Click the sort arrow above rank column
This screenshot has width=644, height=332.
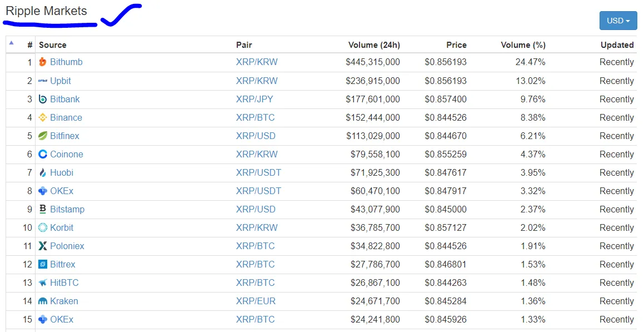click(12, 43)
